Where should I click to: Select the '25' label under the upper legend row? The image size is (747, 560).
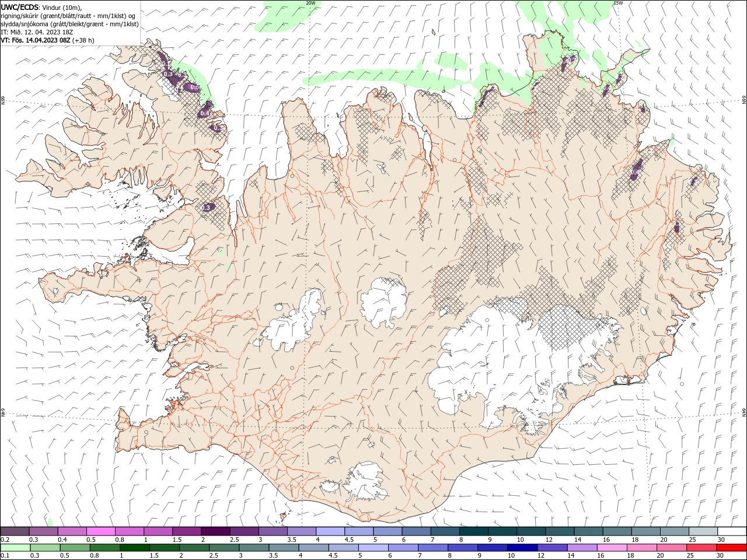point(694,540)
